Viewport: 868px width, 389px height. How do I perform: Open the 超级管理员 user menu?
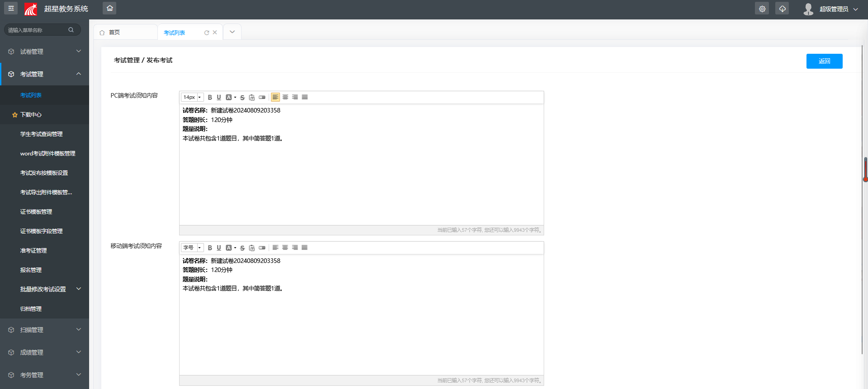click(834, 9)
